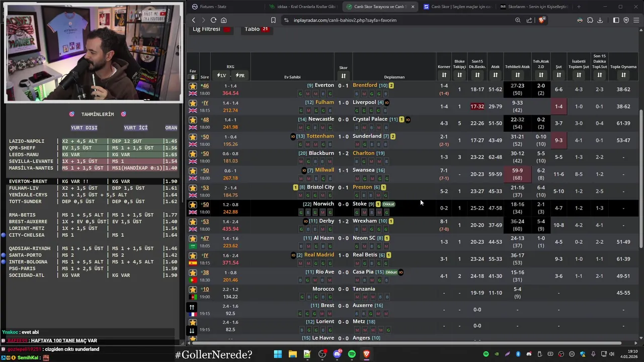Open Discord from taskbar
This screenshot has height=362, width=644.
[337, 354]
